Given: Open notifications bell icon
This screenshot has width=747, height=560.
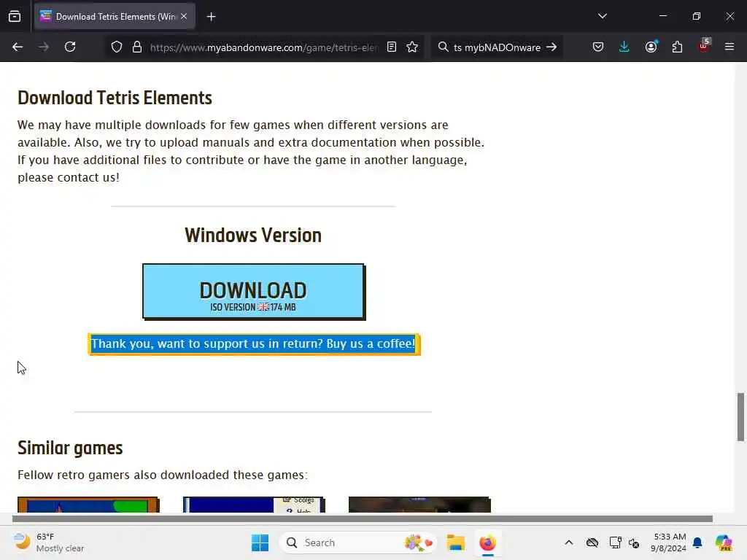Looking at the screenshot, I should (x=697, y=542).
